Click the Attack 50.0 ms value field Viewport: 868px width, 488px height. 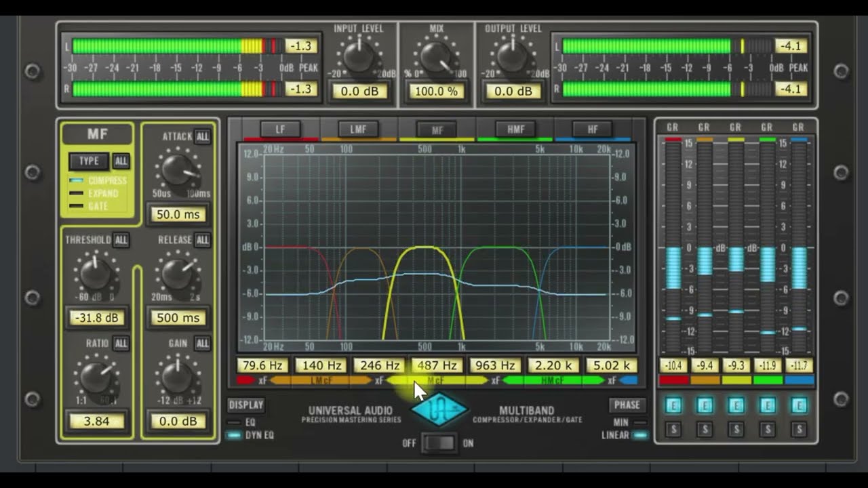click(178, 214)
